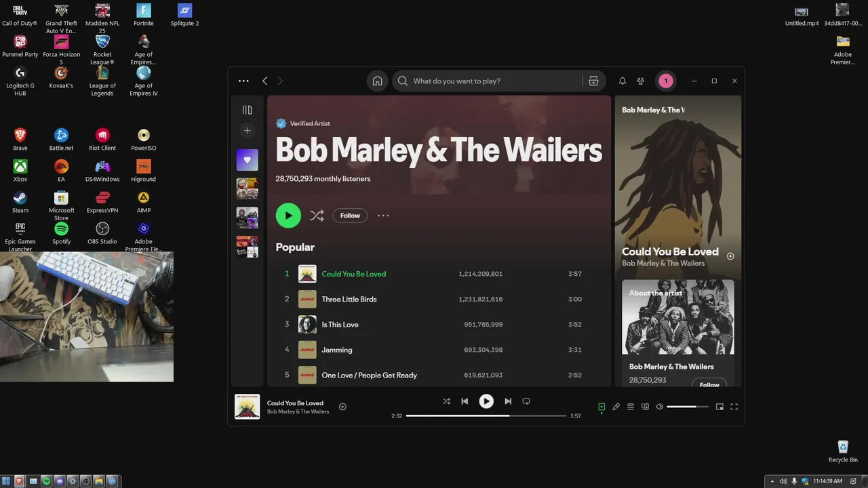Add Could You Be Loved to Liked Songs in sidebar
Screen dimensions: 868x488
tap(730, 256)
